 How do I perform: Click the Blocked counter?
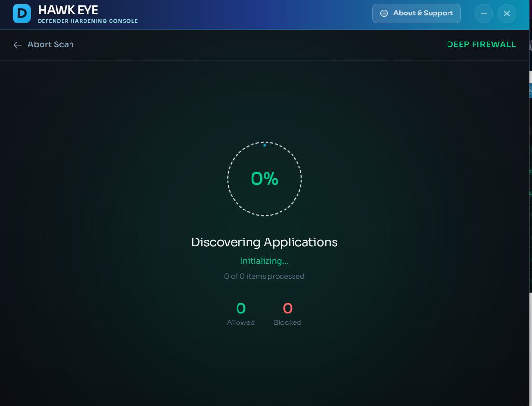[x=288, y=314]
